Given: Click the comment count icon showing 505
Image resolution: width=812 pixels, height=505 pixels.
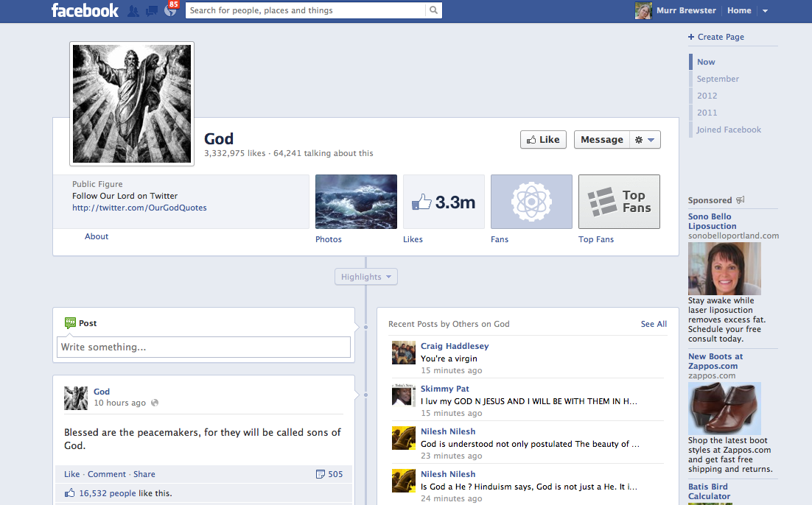Looking at the screenshot, I should point(320,474).
